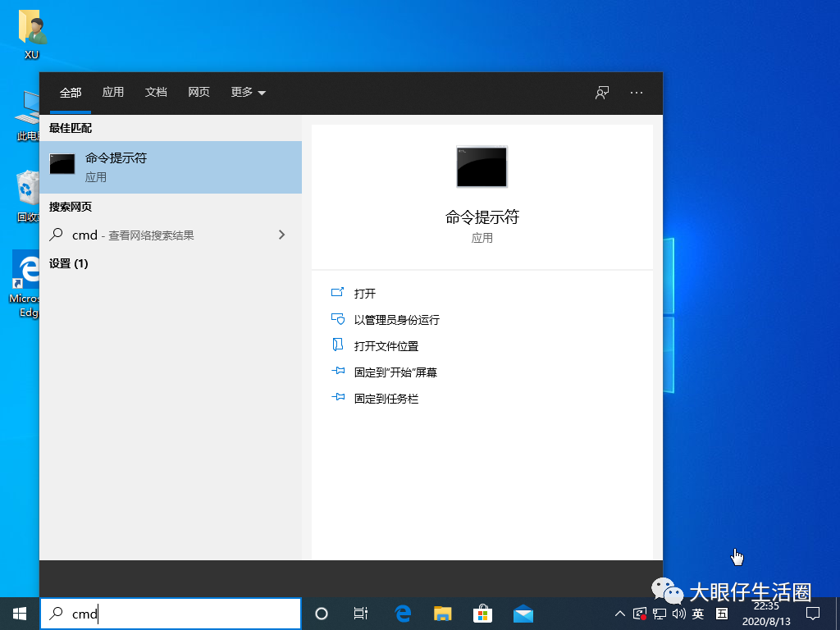The height and width of the screenshot is (630, 840).
Task: Open Task View on the taskbar
Action: click(x=361, y=613)
